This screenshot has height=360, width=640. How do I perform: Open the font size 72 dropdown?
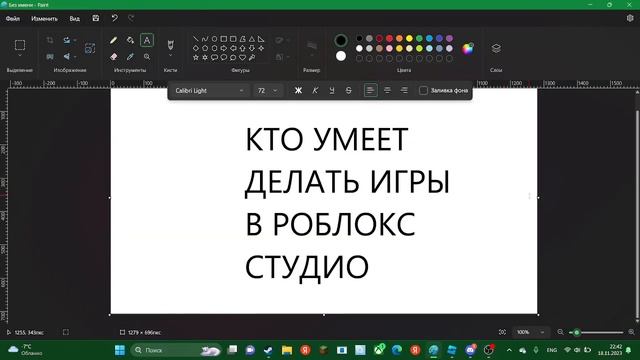click(267, 90)
